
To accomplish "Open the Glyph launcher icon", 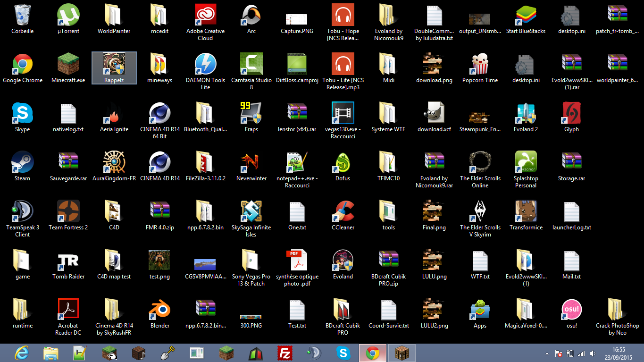I will point(571,117).
